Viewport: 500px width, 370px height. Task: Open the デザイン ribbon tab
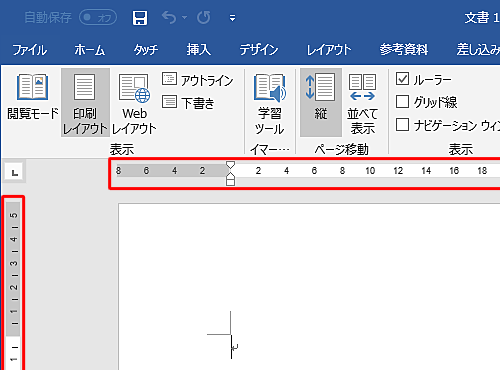[259, 50]
